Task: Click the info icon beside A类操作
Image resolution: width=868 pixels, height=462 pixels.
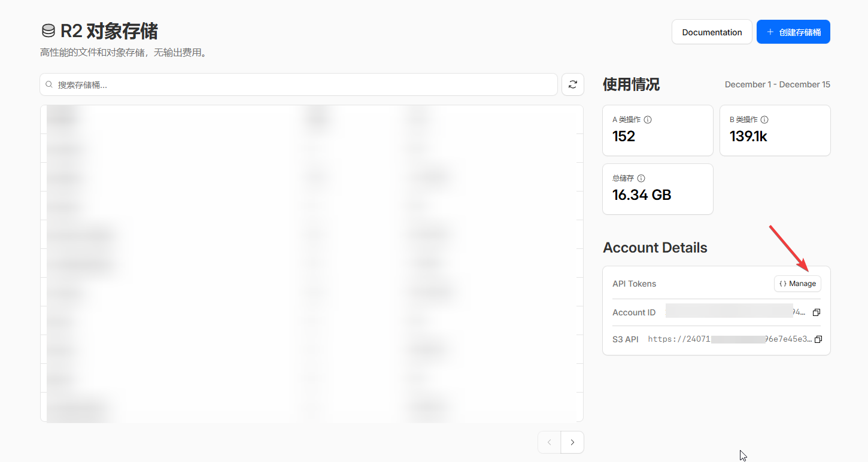Action: (647, 120)
